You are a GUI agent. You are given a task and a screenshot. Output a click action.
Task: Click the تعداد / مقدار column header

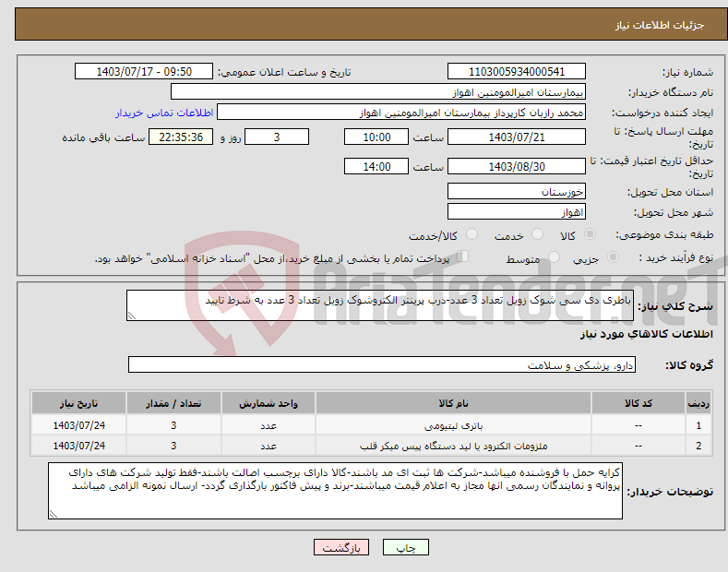173,403
